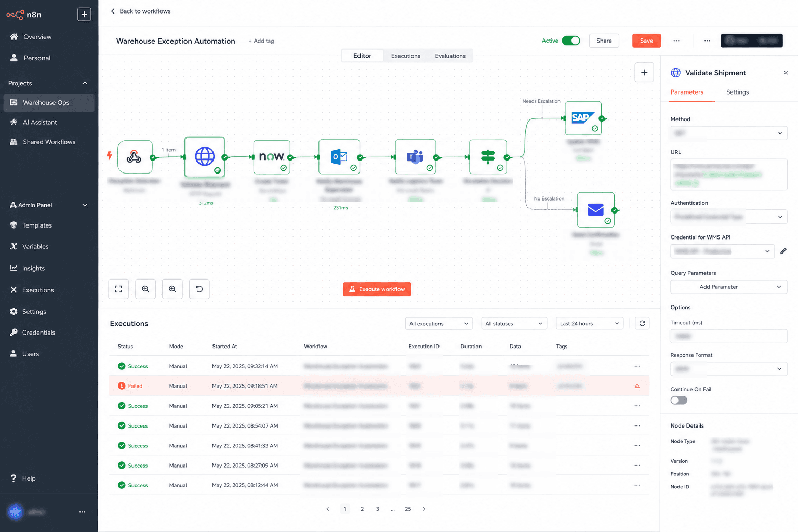Collapse the Projects section in the sidebar
This screenshot has height=532, width=798.
click(x=85, y=83)
